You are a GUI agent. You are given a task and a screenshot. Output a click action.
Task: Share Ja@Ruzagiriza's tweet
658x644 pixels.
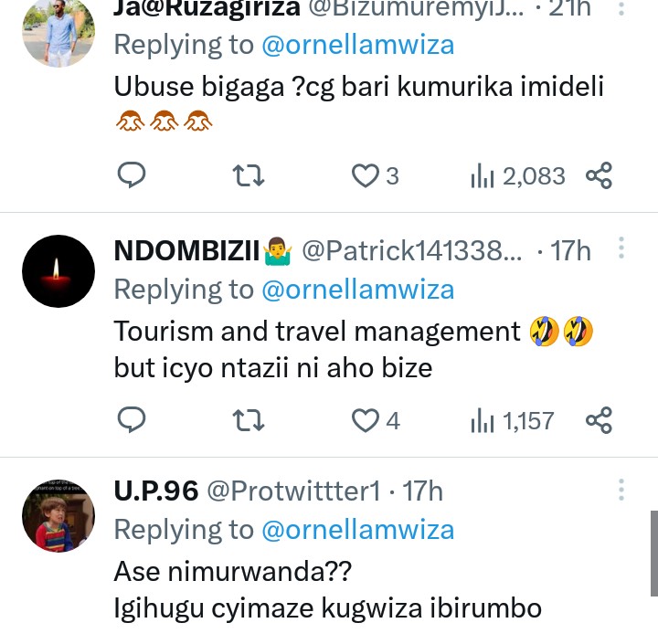click(599, 175)
